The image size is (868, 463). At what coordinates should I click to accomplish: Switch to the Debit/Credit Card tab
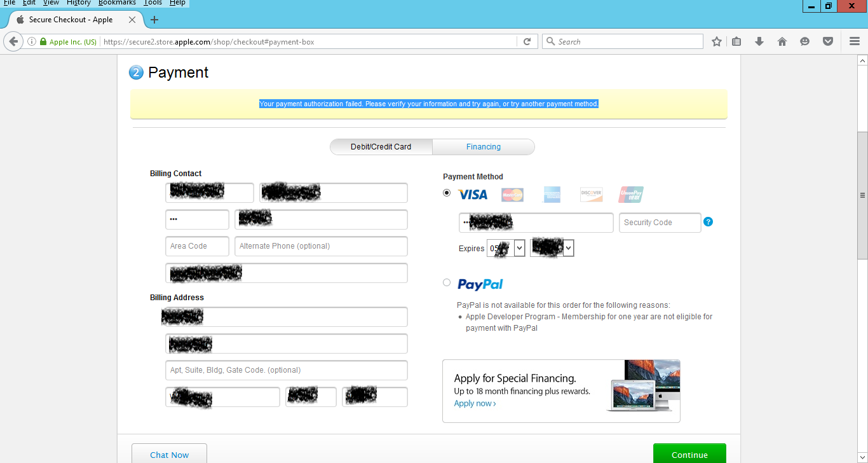point(381,147)
